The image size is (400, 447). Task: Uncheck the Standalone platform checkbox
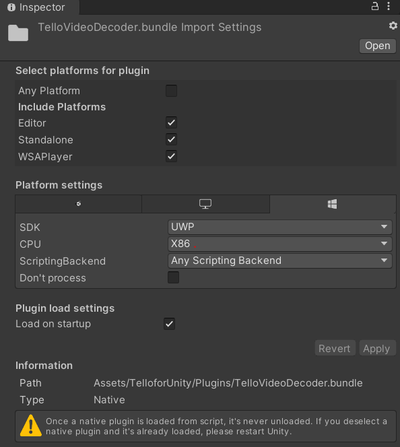[171, 139]
